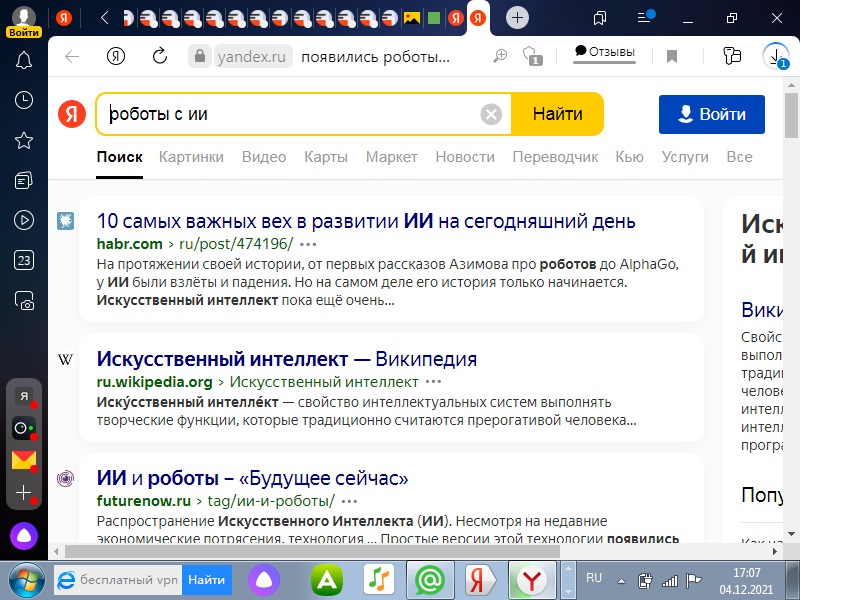Open tab bookmarks panel icon
The width and height of the screenshot is (845, 600).
[x=600, y=18]
